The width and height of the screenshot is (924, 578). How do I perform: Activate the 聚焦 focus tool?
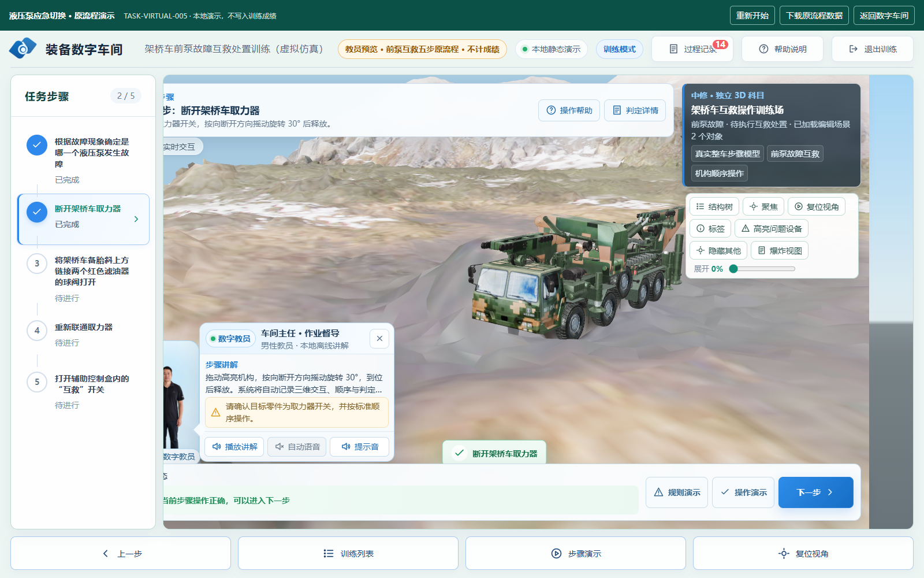[763, 207]
